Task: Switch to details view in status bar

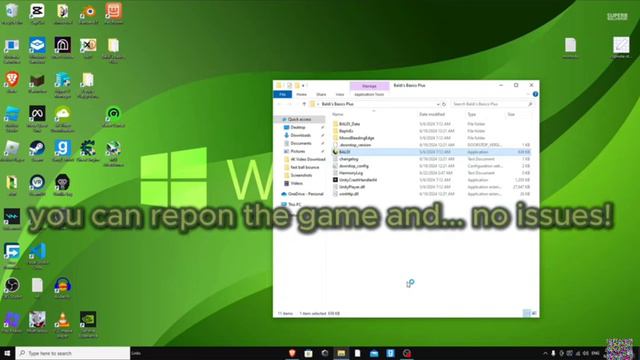Action: click(527, 313)
